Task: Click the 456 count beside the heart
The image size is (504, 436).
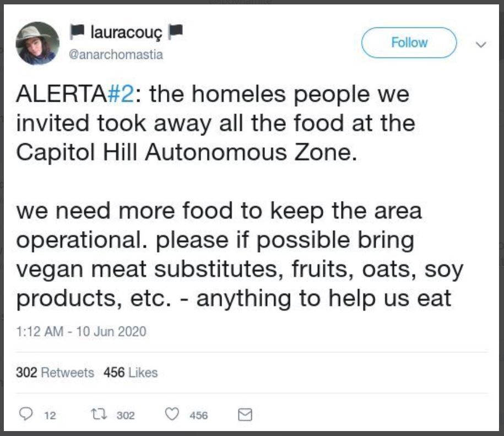Action: [198, 416]
